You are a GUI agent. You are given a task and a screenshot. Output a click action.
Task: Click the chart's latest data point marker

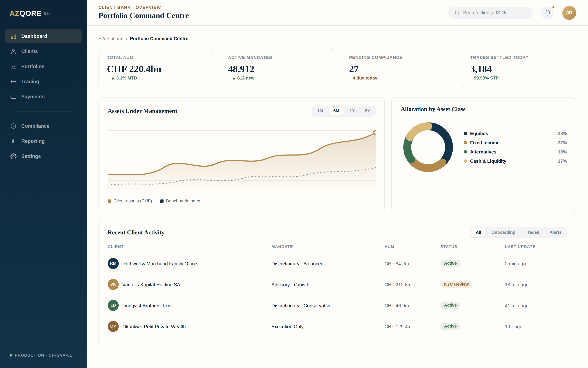point(375,132)
